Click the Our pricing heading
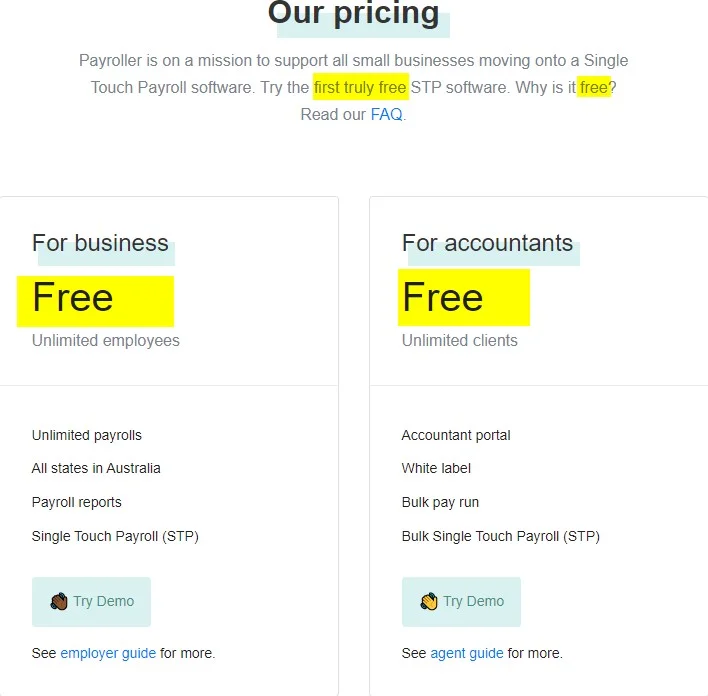 [x=353, y=14]
